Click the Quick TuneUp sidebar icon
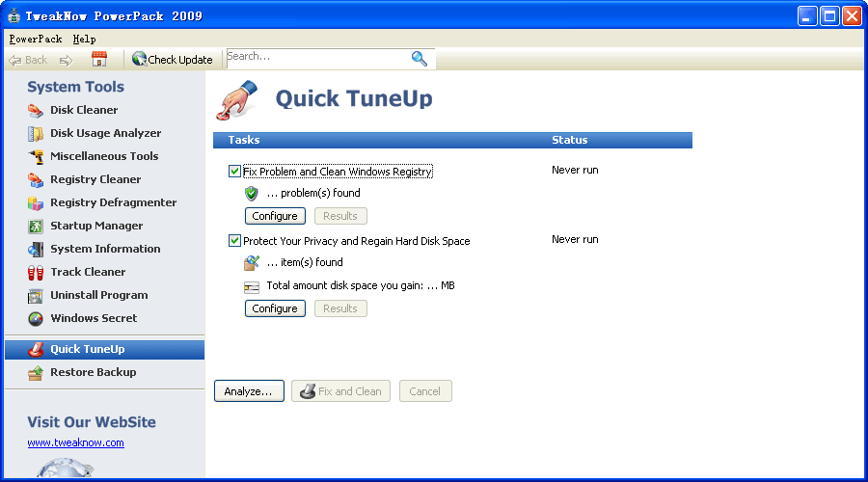The image size is (868, 482). coord(36,350)
